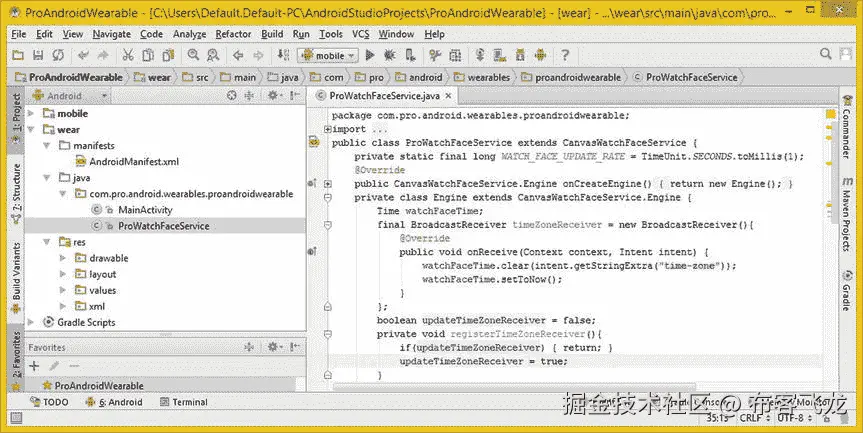863x433 pixels.
Task: Click the Synchronize refresh icon
Action: [58, 55]
